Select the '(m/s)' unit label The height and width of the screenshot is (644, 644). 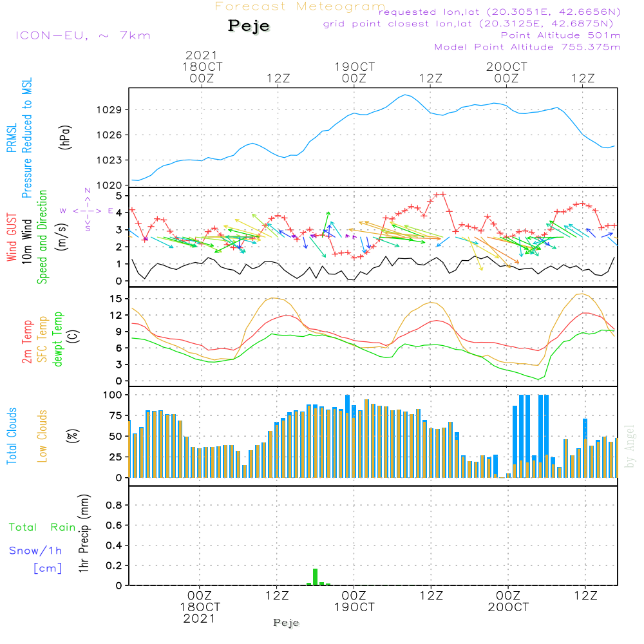point(62,237)
